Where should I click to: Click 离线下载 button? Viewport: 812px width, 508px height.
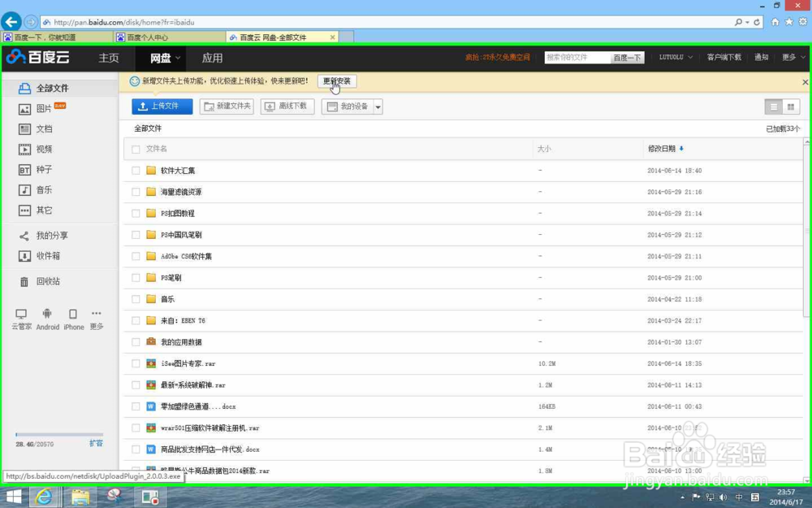(x=287, y=106)
